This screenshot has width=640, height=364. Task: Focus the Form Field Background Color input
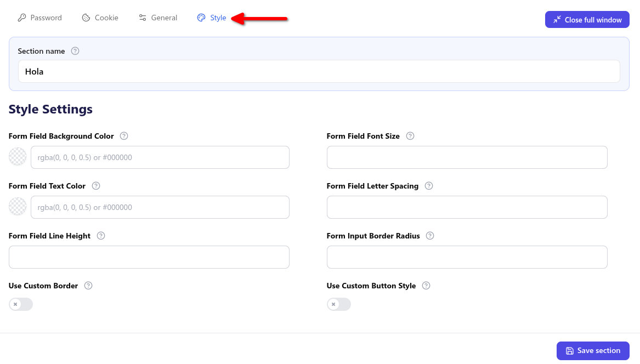[x=160, y=157]
